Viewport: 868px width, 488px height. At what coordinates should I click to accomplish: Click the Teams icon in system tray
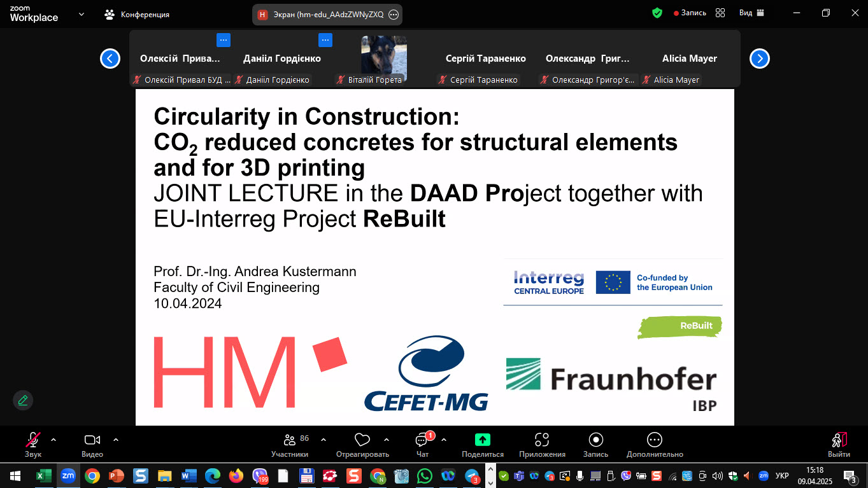(x=519, y=475)
